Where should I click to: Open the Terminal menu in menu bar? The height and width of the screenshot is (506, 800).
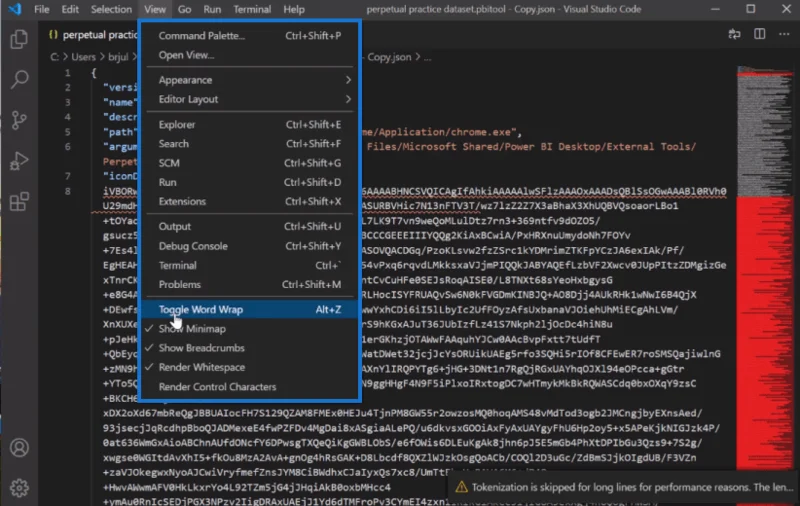pyautogui.click(x=252, y=9)
